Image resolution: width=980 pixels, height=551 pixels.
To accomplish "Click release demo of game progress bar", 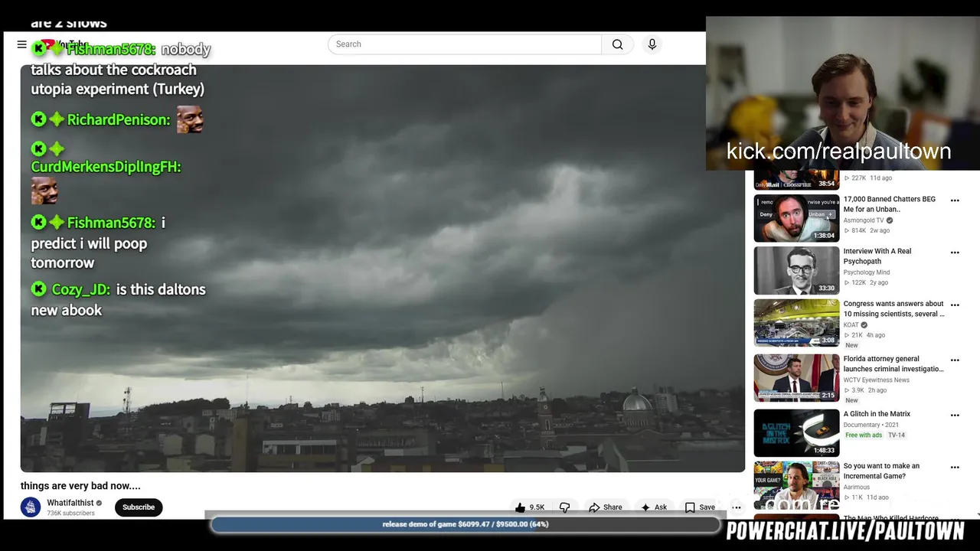I will pyautogui.click(x=465, y=524).
